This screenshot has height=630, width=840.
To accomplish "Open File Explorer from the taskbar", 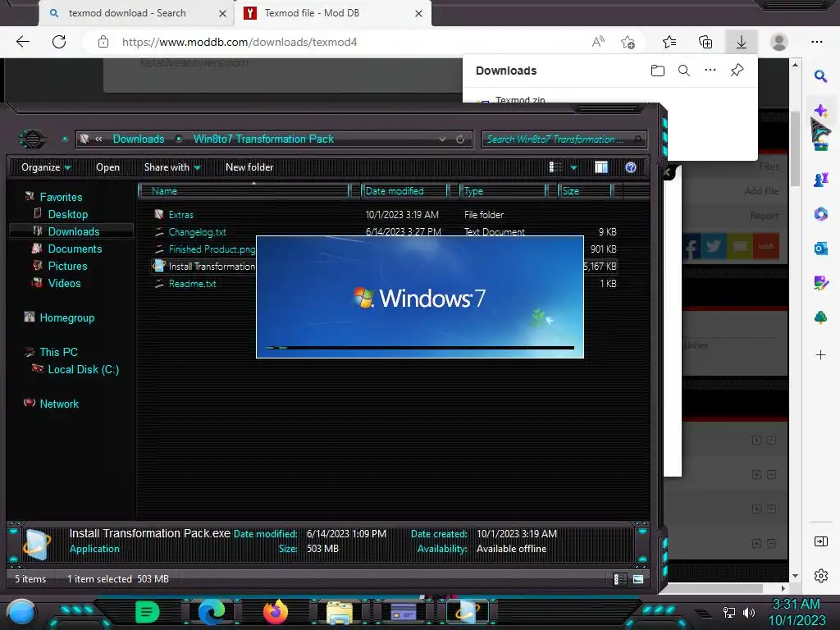I will (x=340, y=612).
